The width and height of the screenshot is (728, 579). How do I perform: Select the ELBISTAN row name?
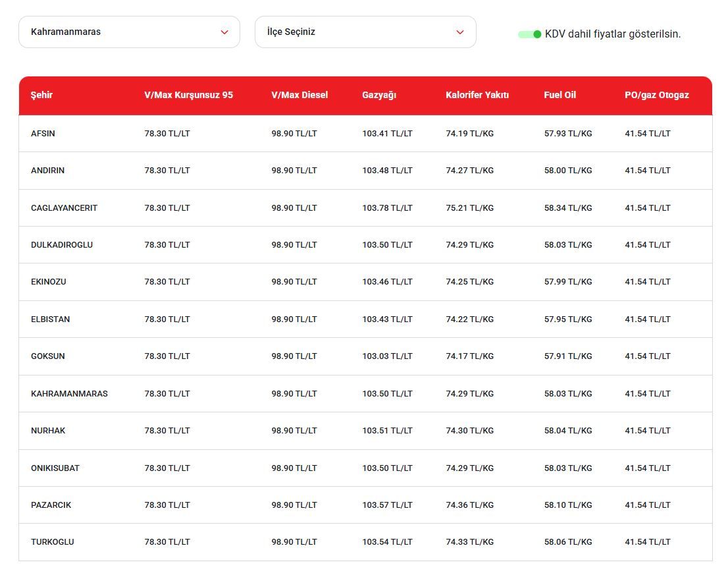51,319
